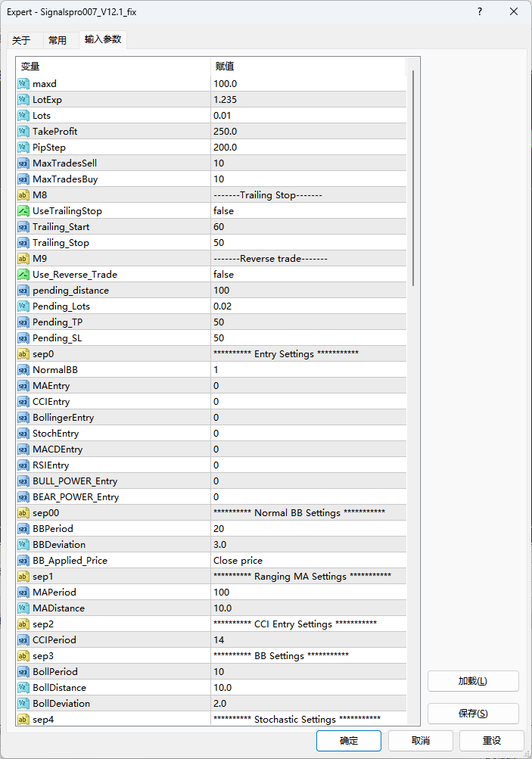Click the boolean icon beside Use_Reverse_Trade

pyautogui.click(x=23, y=275)
